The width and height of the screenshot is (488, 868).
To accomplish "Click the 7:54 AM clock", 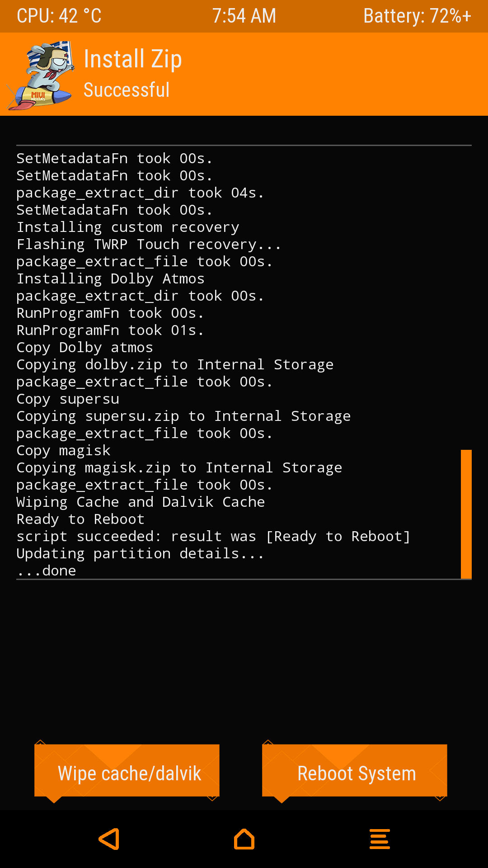I will [x=244, y=16].
